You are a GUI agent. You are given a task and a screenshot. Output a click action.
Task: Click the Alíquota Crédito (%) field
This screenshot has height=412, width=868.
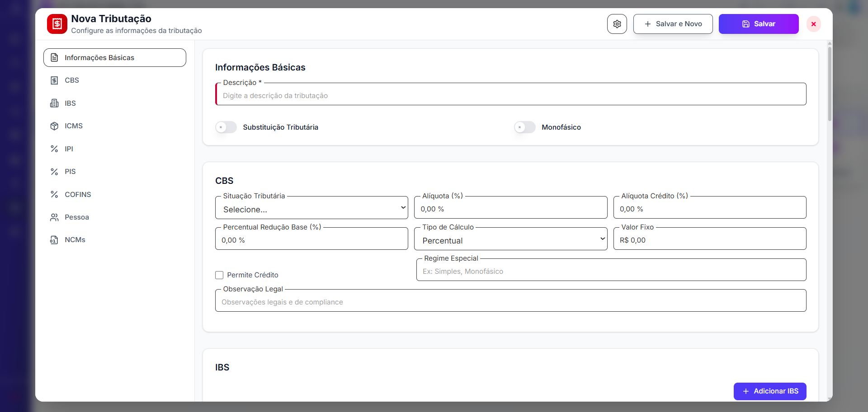(710, 208)
